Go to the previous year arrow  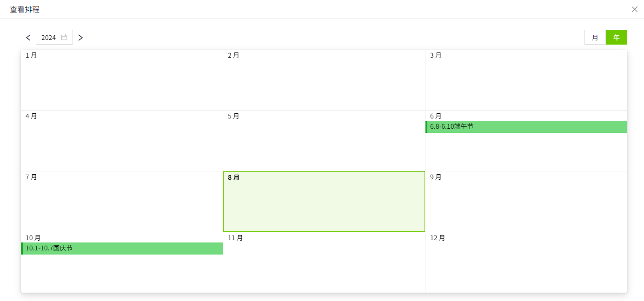(28, 38)
